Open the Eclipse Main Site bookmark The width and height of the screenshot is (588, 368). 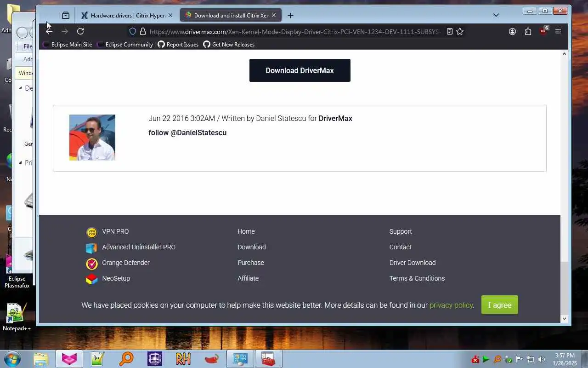(x=68, y=45)
